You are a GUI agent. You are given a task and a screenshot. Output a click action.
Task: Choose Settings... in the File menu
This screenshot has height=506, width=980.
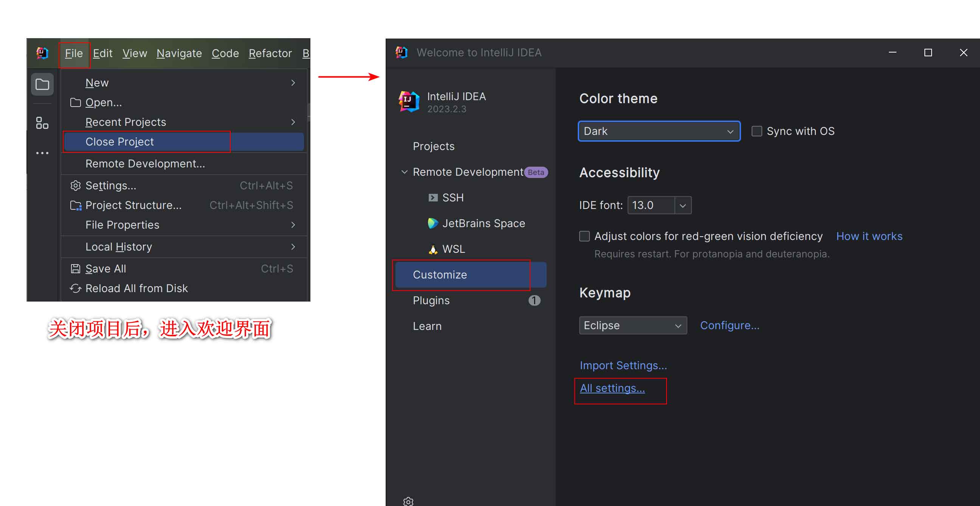click(x=184, y=186)
